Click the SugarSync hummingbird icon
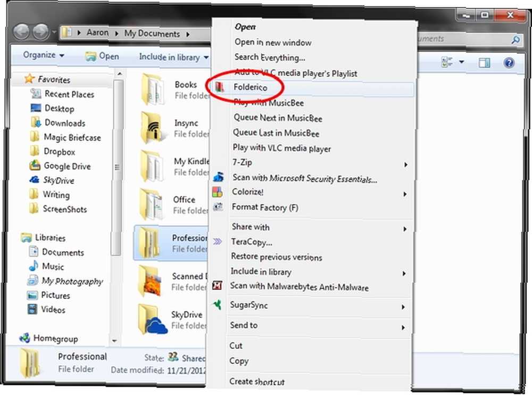532x395 pixels. [x=217, y=305]
